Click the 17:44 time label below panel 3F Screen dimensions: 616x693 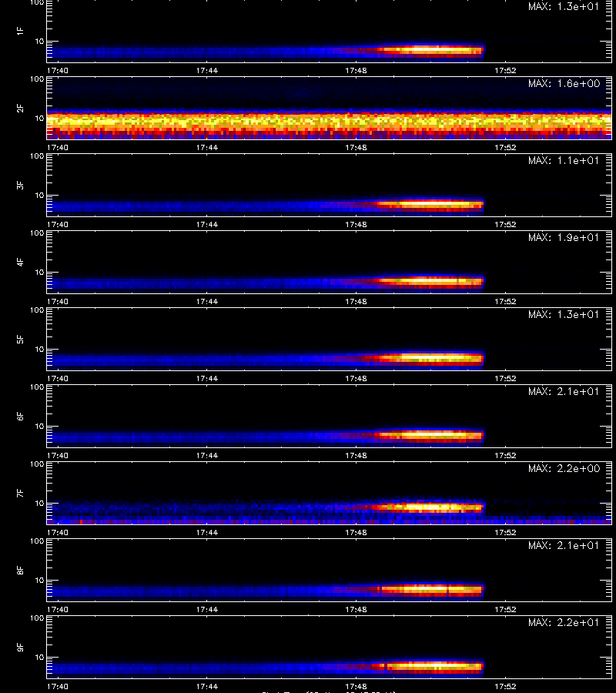click(x=207, y=224)
